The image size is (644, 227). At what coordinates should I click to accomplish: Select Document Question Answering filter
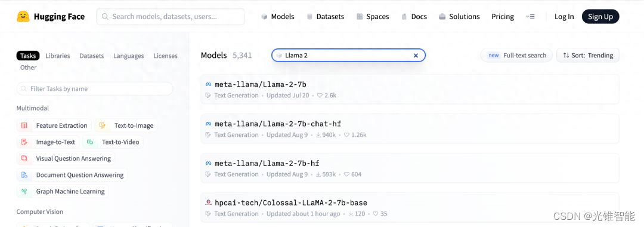tap(72, 175)
